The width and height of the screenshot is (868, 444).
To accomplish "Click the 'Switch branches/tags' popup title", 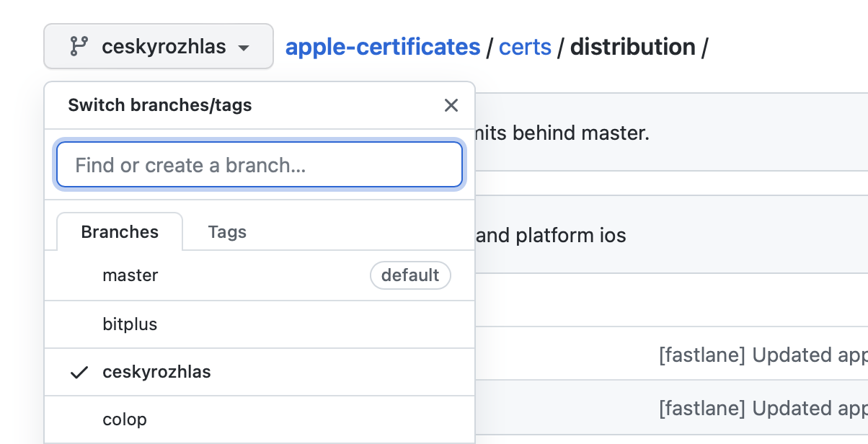I will [160, 105].
